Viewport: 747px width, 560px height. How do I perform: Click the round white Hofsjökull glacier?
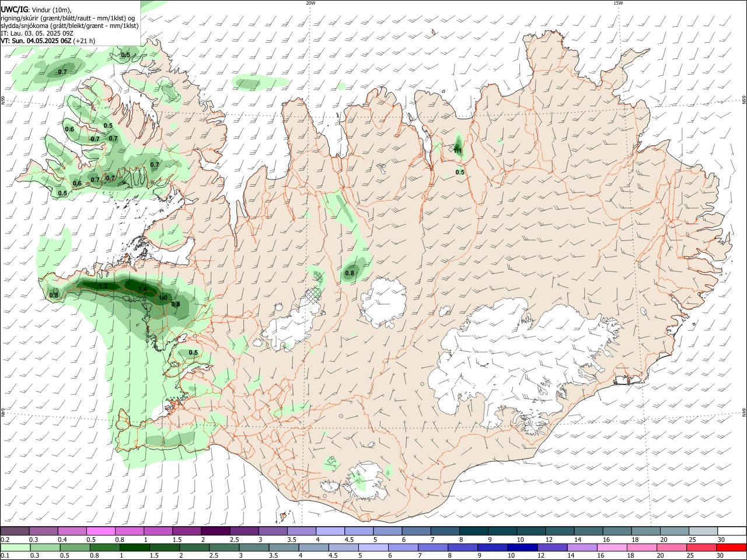383,303
